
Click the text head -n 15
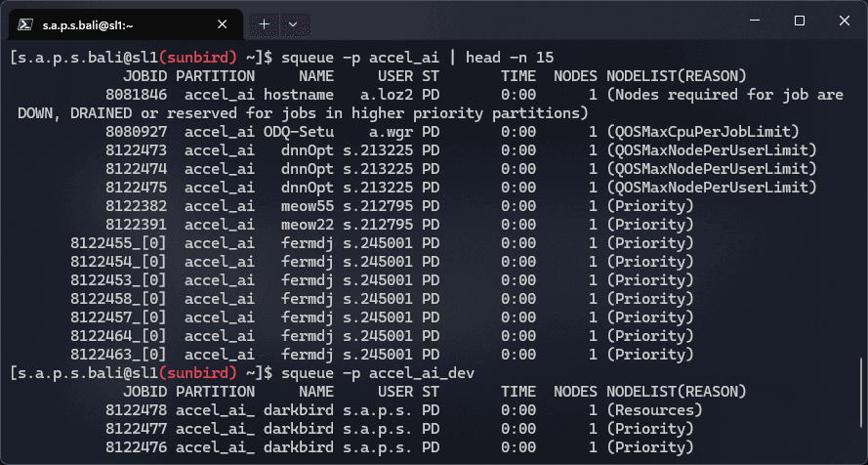tap(510, 58)
